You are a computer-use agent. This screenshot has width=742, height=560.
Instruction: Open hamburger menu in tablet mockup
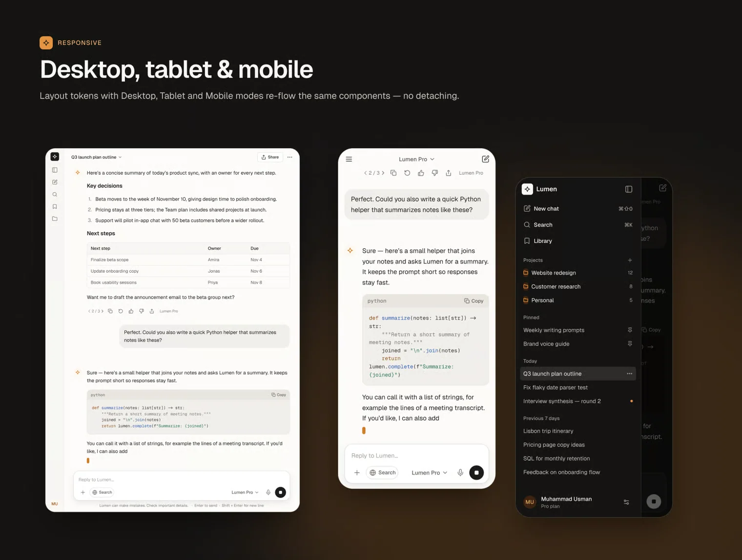349,159
